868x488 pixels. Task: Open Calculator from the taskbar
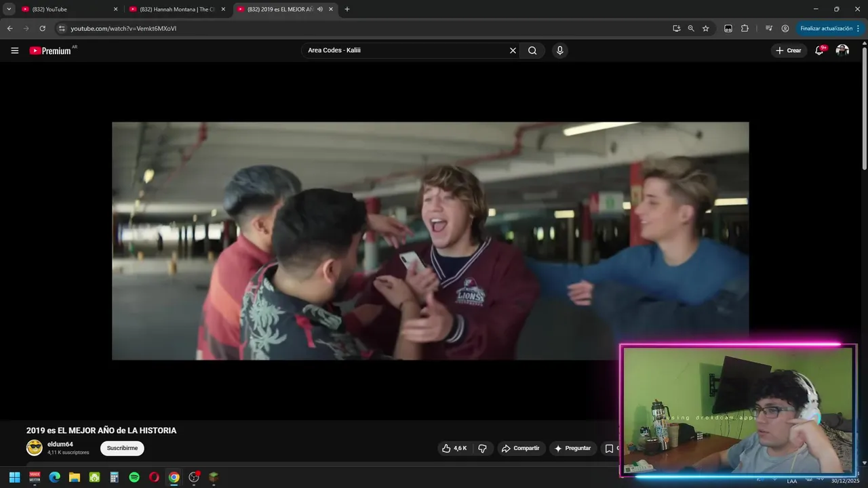point(114,477)
